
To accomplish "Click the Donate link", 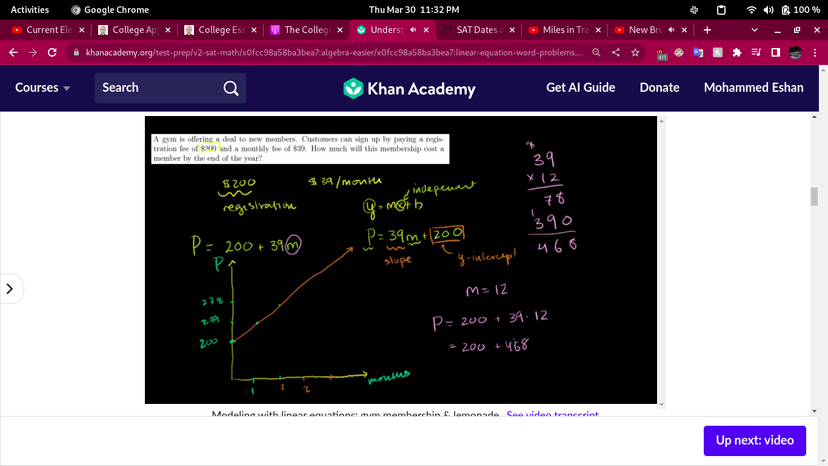I will [659, 88].
